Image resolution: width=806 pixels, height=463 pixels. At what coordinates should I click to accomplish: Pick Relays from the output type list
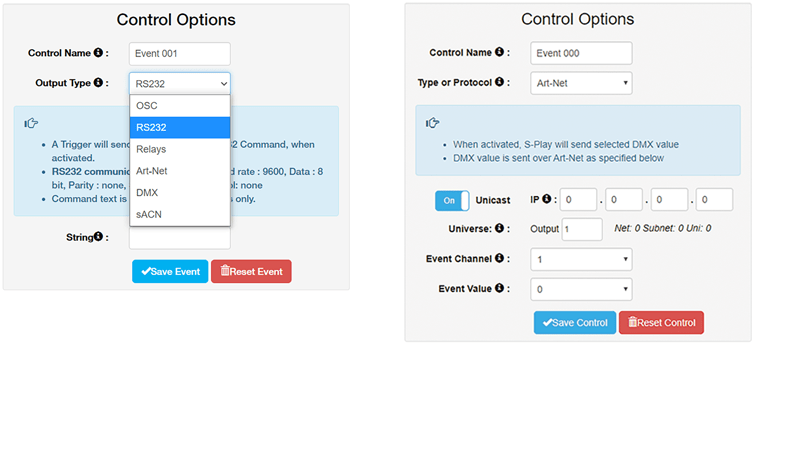[179, 149]
